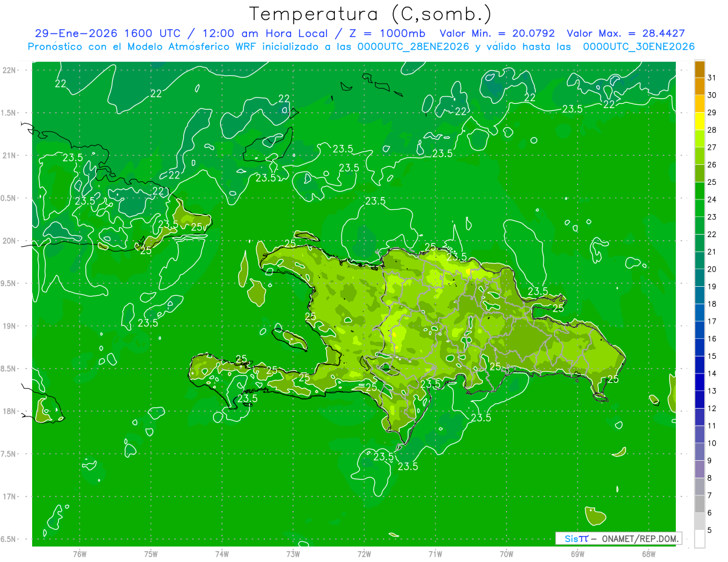The image size is (728, 562).
Task: Click the '70W' longitude axis label
Action: pyautogui.click(x=507, y=554)
